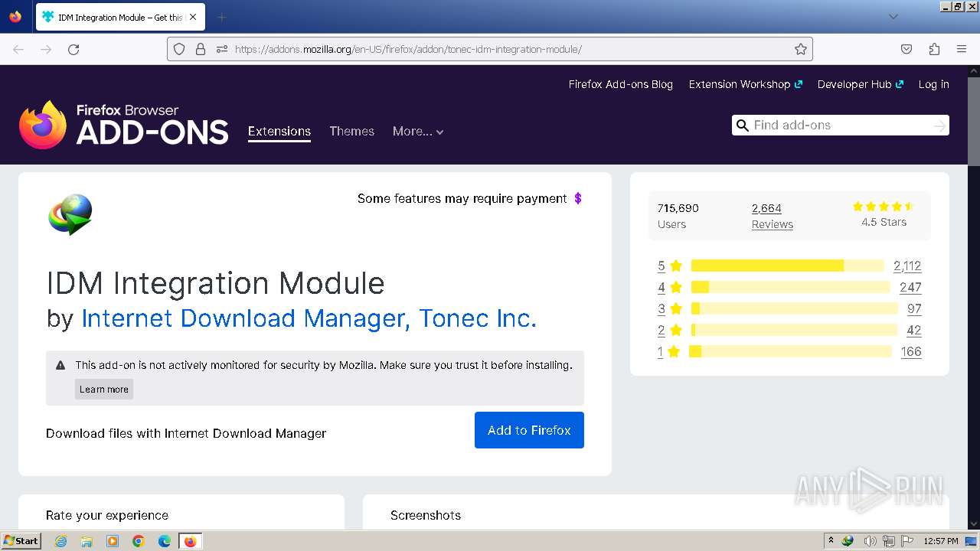Click the dollar sign payment icon

point(578,198)
